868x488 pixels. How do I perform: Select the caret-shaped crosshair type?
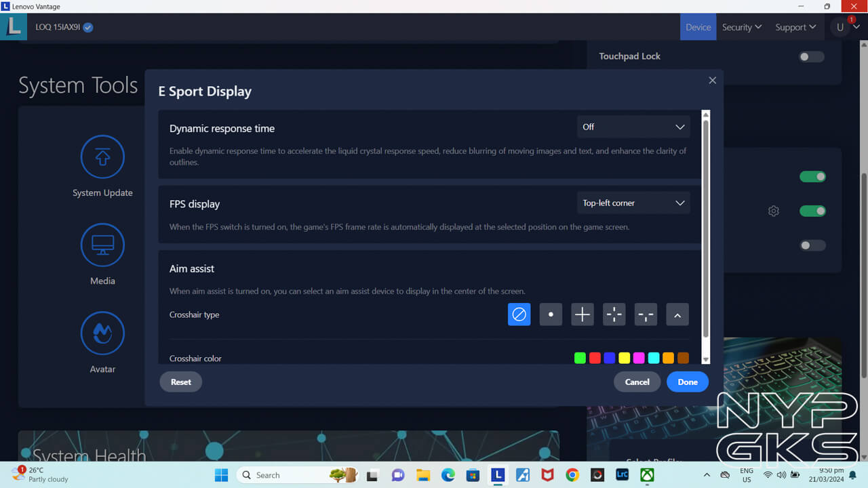click(x=677, y=314)
